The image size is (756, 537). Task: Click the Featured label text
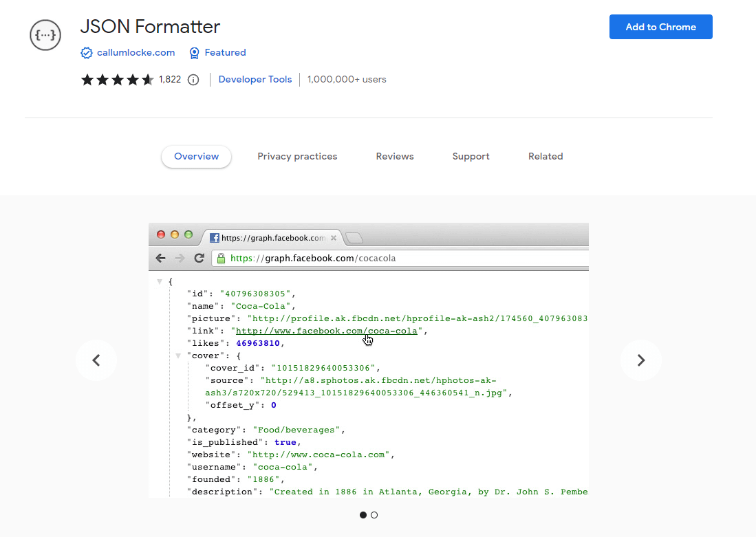coord(225,53)
